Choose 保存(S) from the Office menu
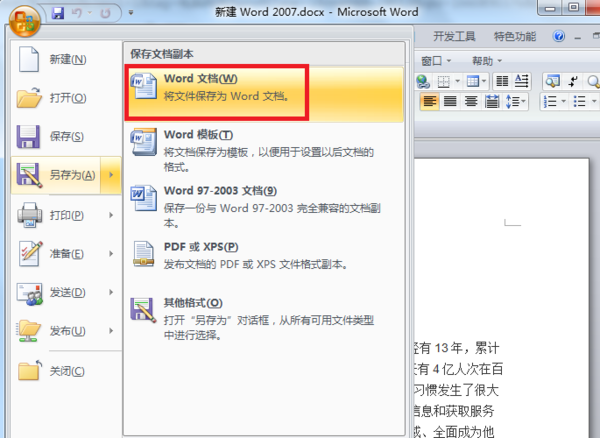The image size is (600, 438). point(66,136)
